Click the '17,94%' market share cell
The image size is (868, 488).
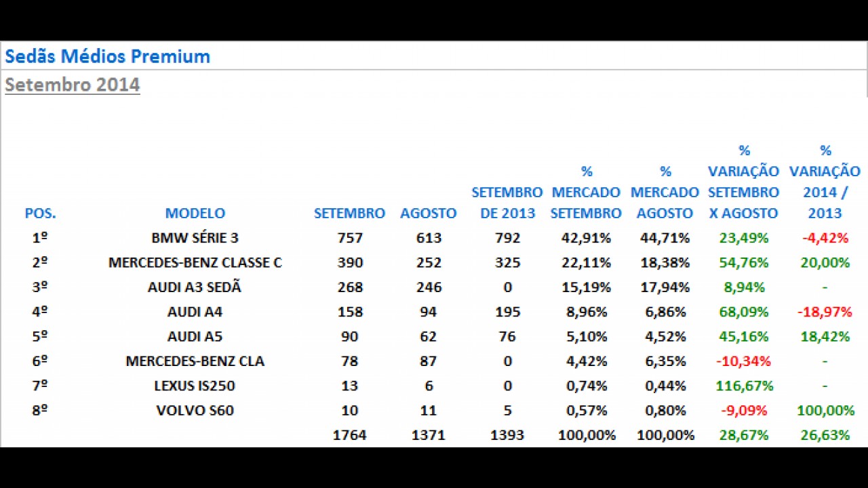point(665,287)
